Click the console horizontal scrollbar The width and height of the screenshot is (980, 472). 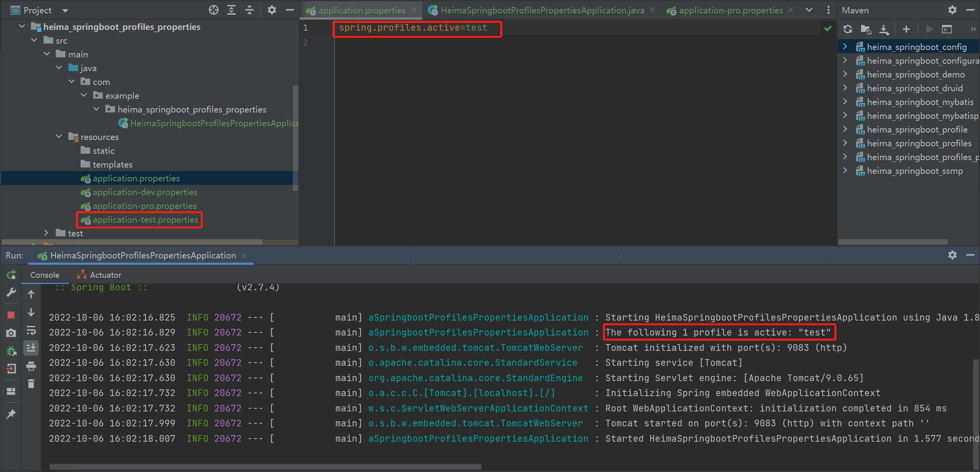point(264,467)
